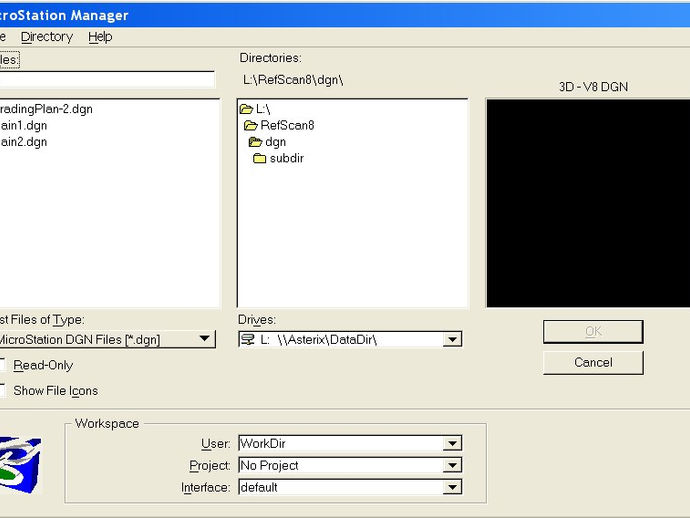The height and width of the screenshot is (518, 690).
Task: Click the black DGN preview thumbnail
Action: 588,203
